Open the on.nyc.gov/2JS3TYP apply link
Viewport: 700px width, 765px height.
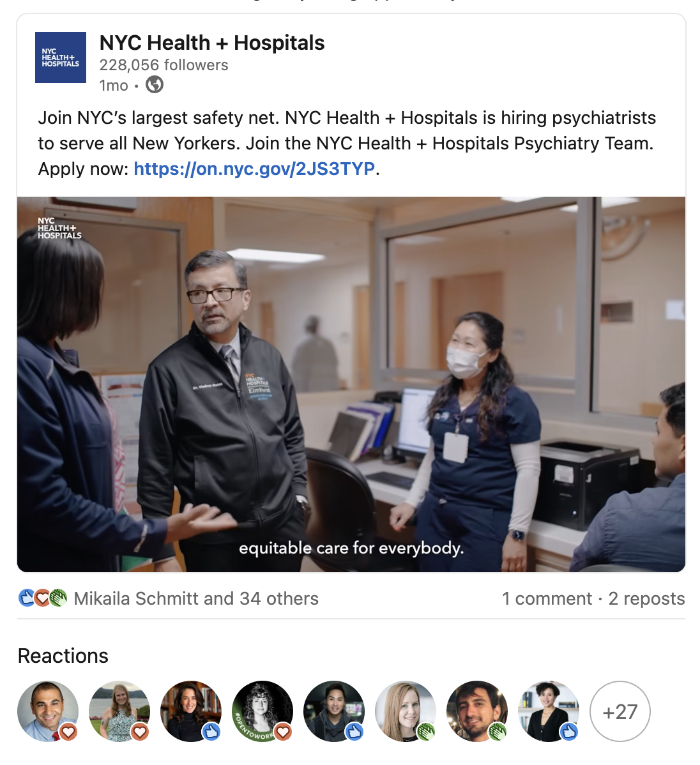[x=254, y=169]
